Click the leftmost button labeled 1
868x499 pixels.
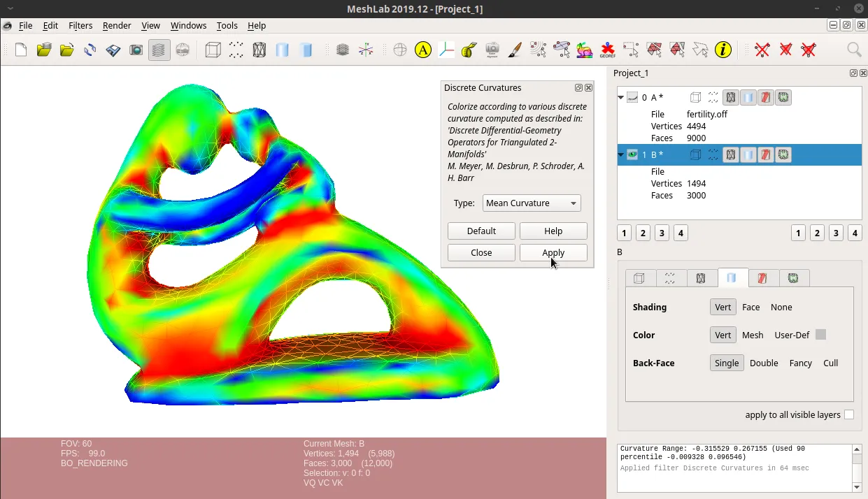click(625, 233)
